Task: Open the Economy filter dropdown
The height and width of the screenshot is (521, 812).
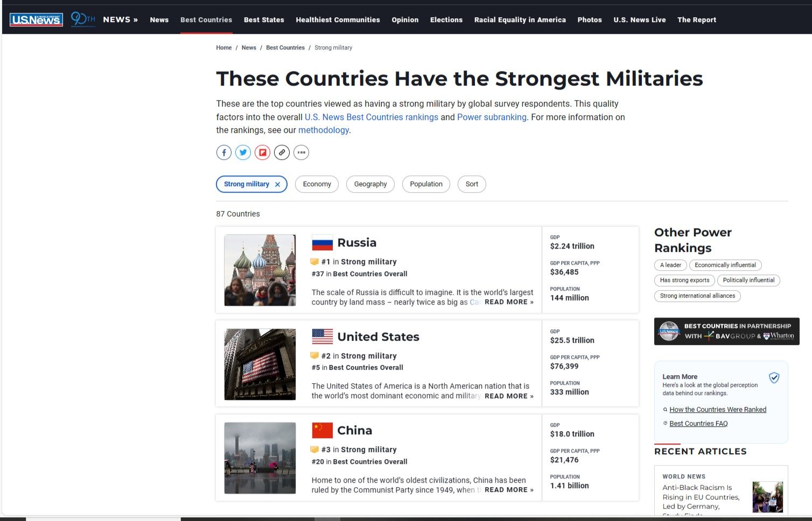Action: click(x=317, y=184)
